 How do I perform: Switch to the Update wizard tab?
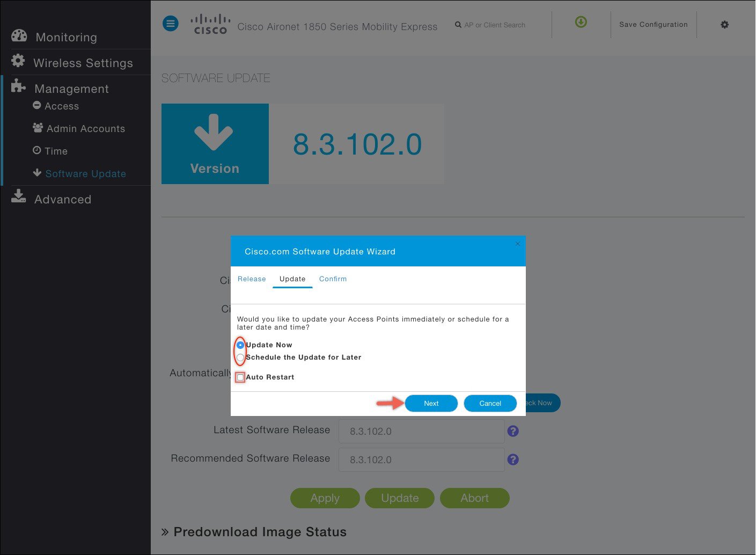(x=292, y=279)
